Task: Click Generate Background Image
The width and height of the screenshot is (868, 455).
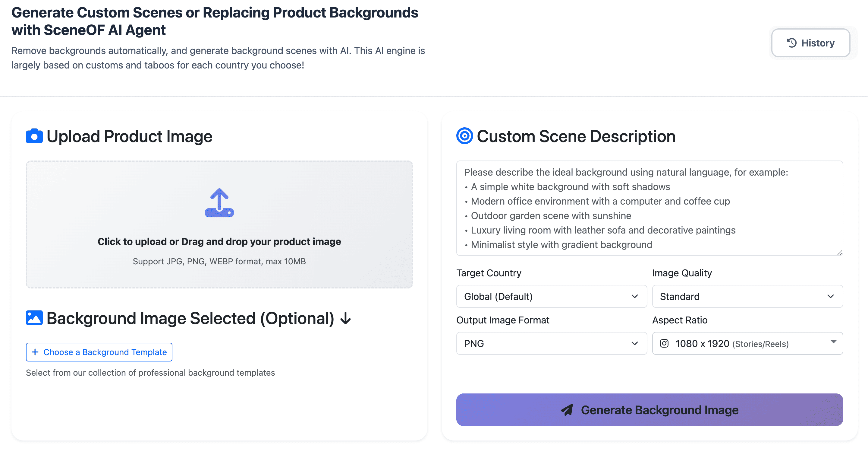Action: pyautogui.click(x=649, y=410)
